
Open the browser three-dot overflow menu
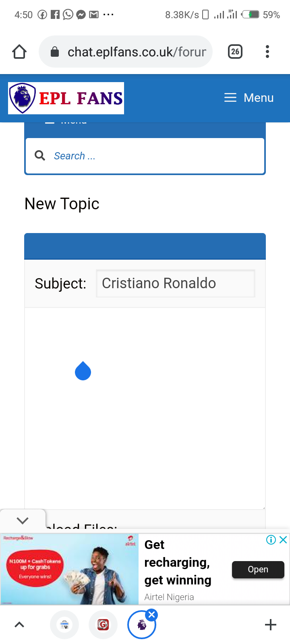[x=267, y=52]
